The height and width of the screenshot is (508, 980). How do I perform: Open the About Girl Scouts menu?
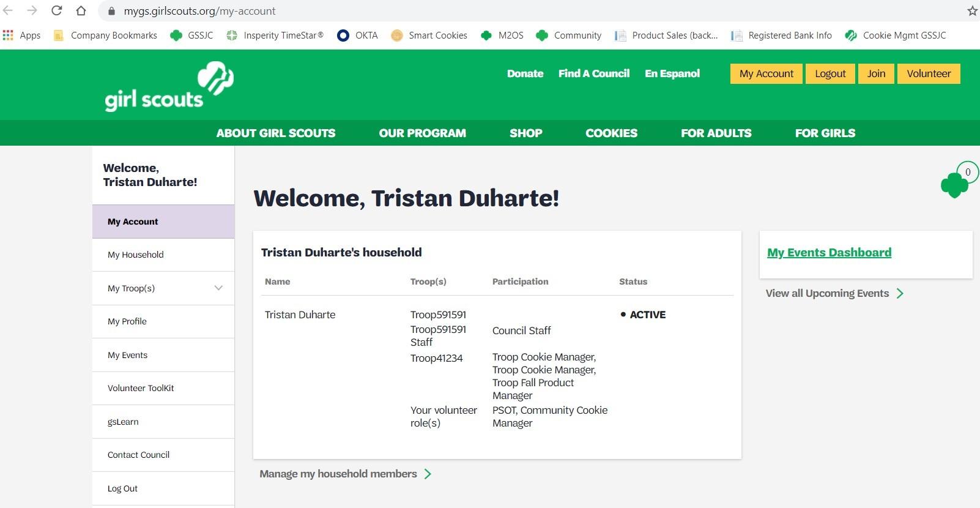[x=276, y=133]
